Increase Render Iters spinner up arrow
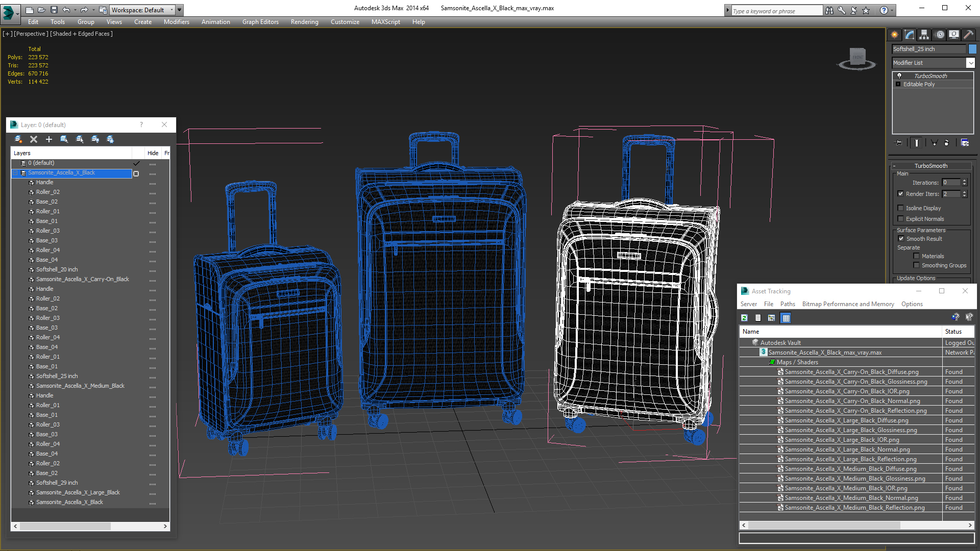The image size is (980, 551). point(964,192)
